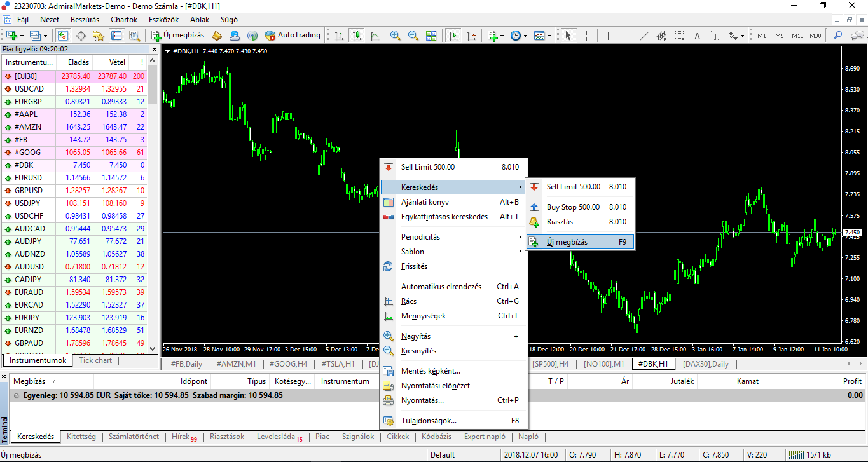Click the Buy Stop blue arrow icon

[534, 207]
